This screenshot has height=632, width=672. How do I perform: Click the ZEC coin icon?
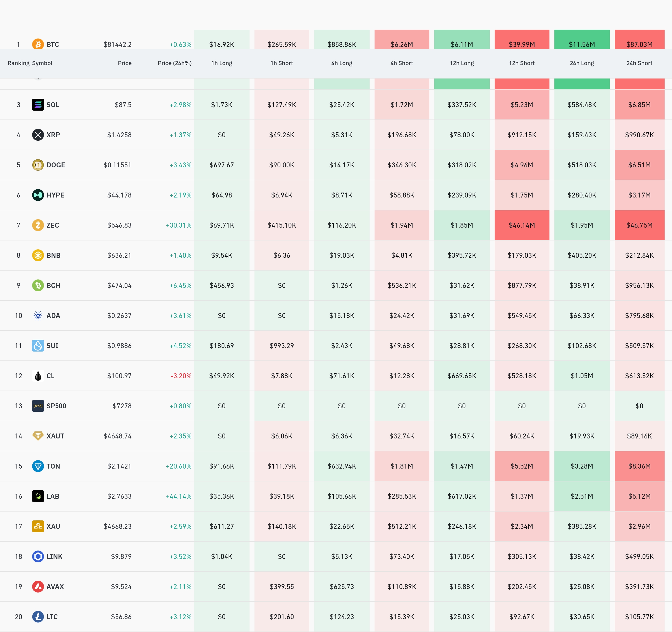tap(38, 225)
